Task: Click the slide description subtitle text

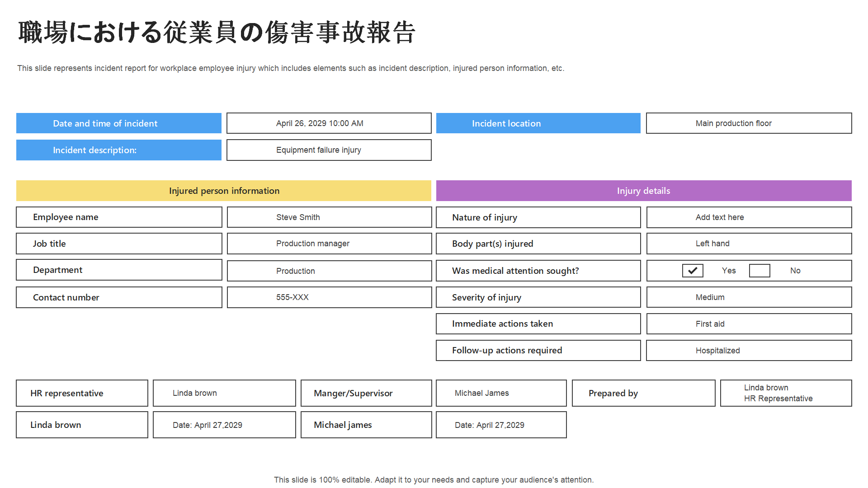Action: [x=291, y=68]
